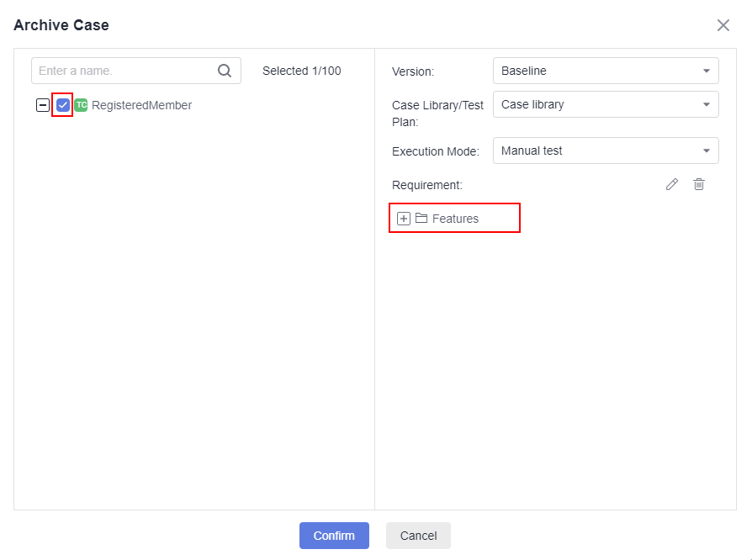Click the Archive Case dialog title
The width and height of the screenshot is (752, 560).
coord(61,25)
